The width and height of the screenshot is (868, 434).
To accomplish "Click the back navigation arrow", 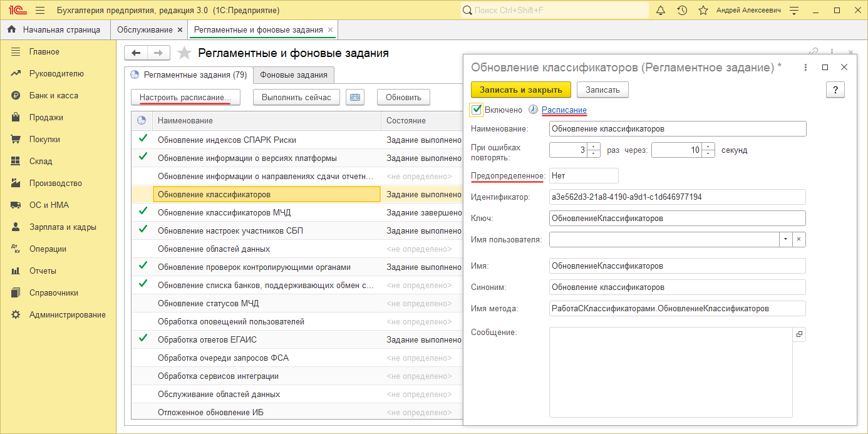I will pyautogui.click(x=136, y=53).
